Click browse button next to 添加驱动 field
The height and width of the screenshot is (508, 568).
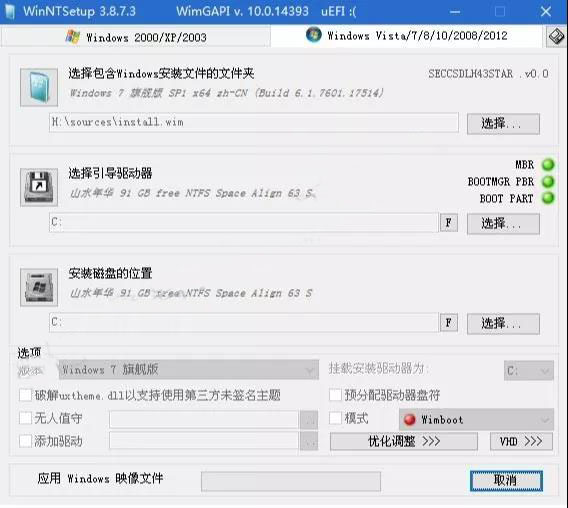pos(309,441)
